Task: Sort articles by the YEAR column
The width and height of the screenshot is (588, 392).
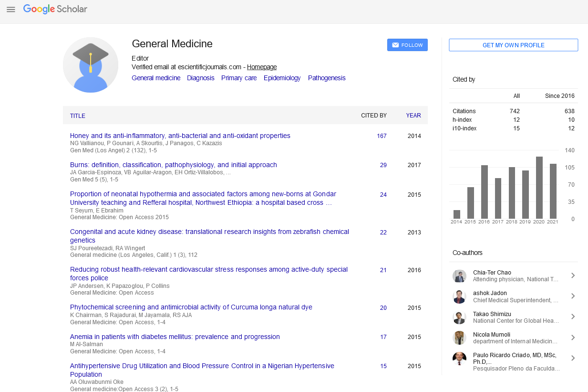Action: point(413,116)
